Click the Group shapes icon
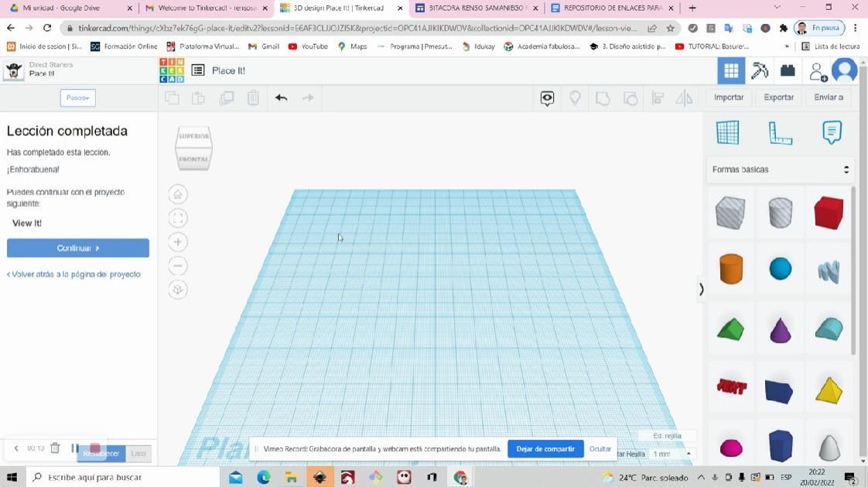Viewport: 868px width, 487px height. 603,98
